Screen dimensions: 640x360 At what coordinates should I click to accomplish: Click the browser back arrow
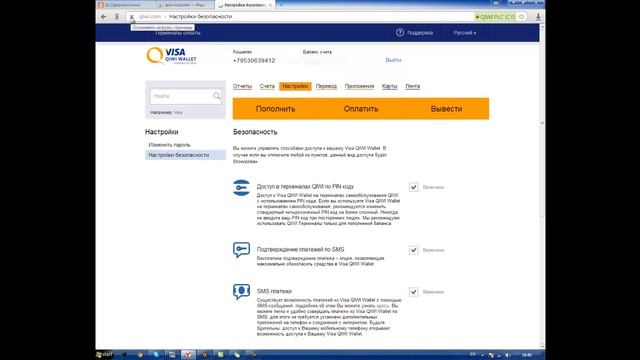tap(104, 17)
